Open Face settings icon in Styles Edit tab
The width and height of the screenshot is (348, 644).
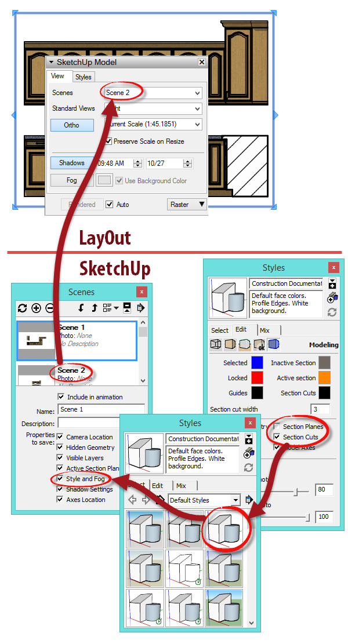[230, 344]
